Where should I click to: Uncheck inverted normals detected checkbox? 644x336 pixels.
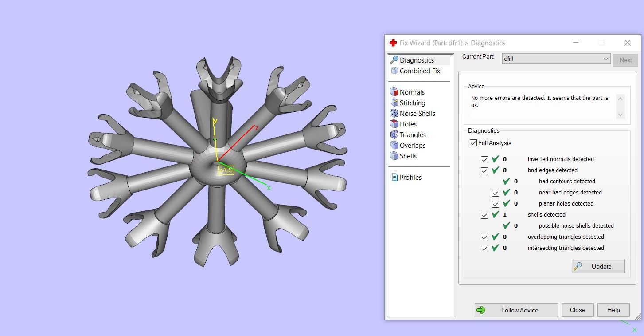[484, 159]
